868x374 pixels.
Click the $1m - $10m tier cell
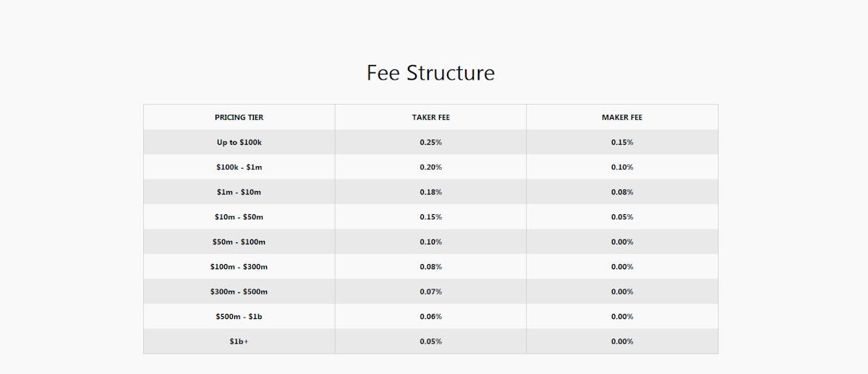click(x=239, y=192)
